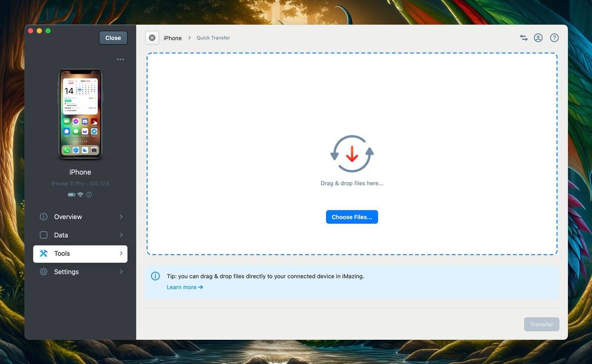Click the Transfer button
This screenshot has height=364, width=592.
coord(542,325)
